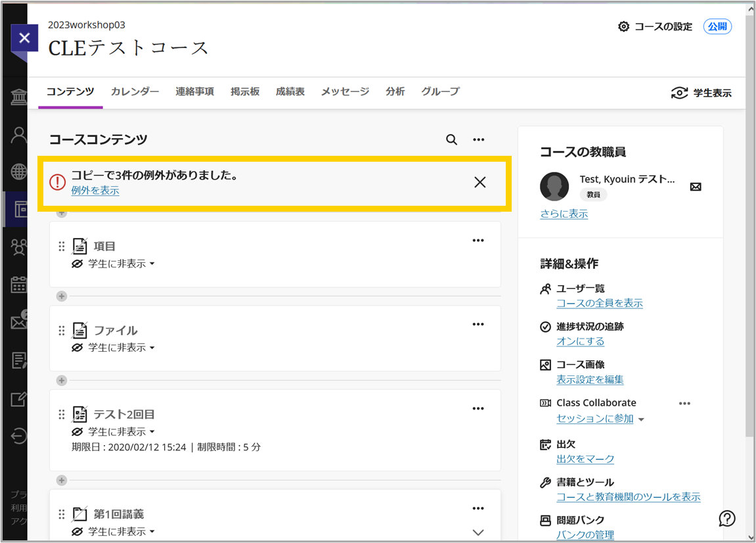Open visibility dropdown for テスト2回目

114,432
